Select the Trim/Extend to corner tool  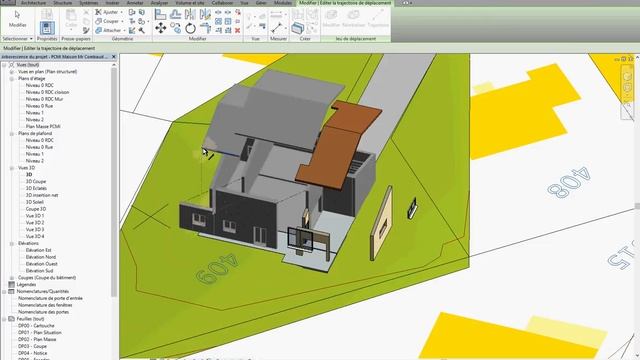point(205,28)
